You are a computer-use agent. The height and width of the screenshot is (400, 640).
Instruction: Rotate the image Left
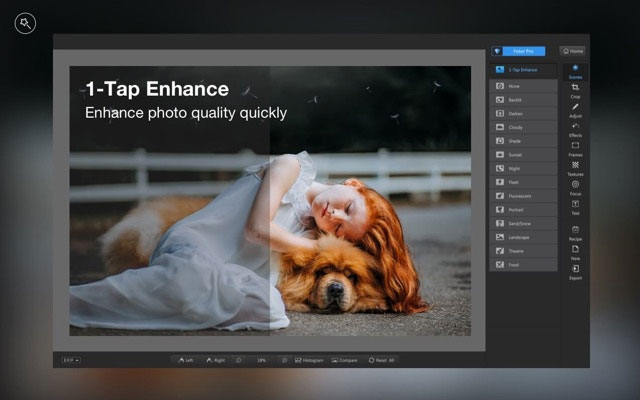click(186, 360)
